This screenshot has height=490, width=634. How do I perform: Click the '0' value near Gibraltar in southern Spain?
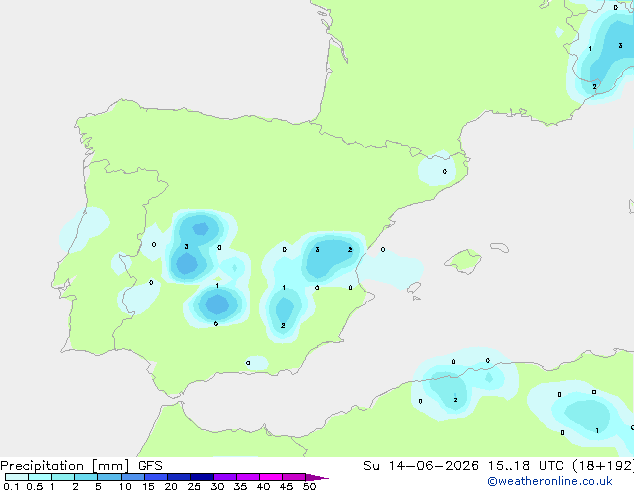point(248,363)
